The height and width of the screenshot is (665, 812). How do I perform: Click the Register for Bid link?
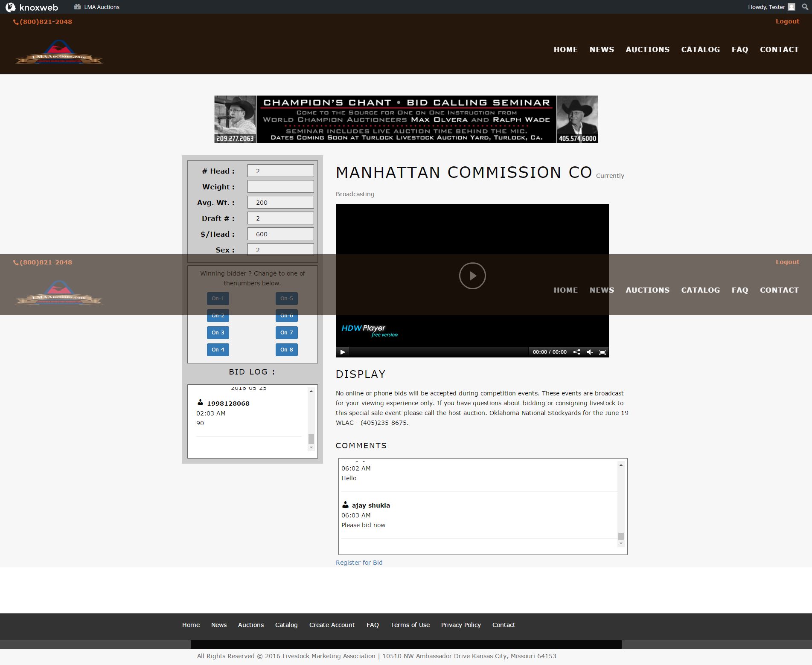(x=359, y=563)
